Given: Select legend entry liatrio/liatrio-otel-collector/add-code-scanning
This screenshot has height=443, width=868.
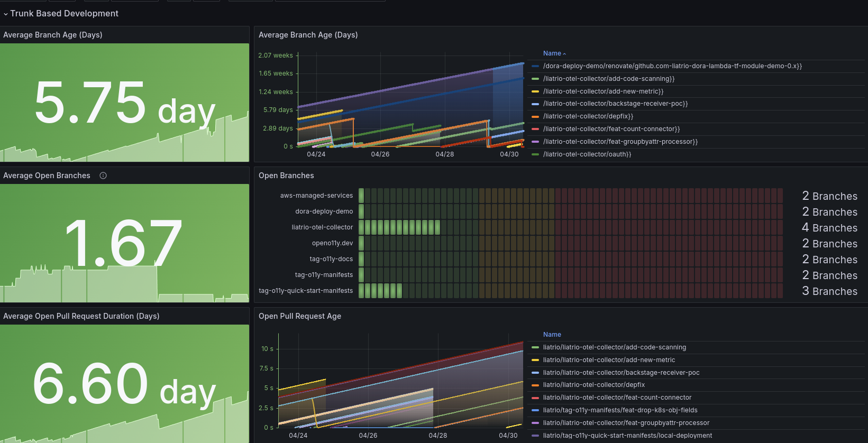Looking at the screenshot, I should pos(615,347).
